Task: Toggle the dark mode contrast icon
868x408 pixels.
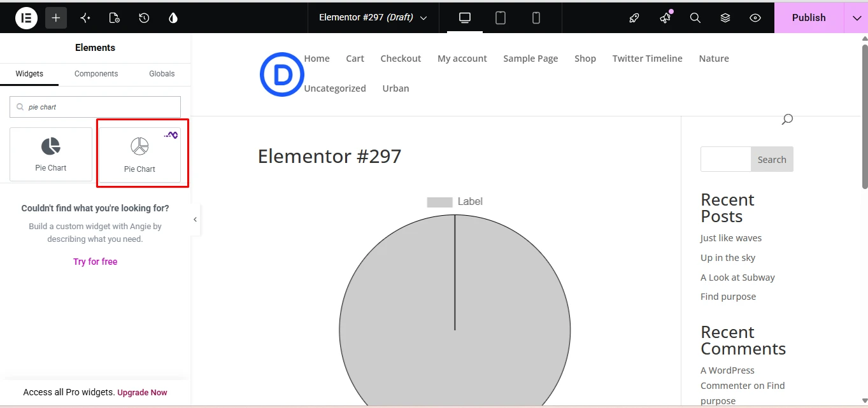Action: (173, 18)
